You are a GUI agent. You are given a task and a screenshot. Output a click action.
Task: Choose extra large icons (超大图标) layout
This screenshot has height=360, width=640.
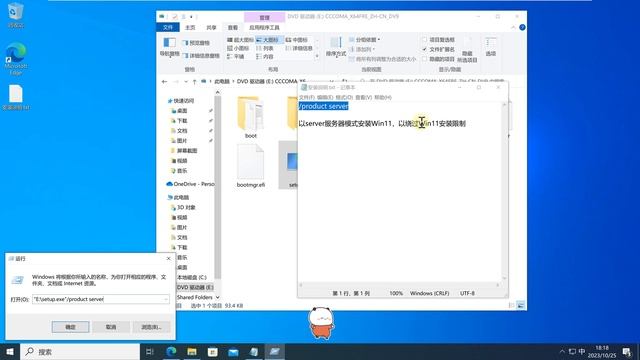pos(240,40)
